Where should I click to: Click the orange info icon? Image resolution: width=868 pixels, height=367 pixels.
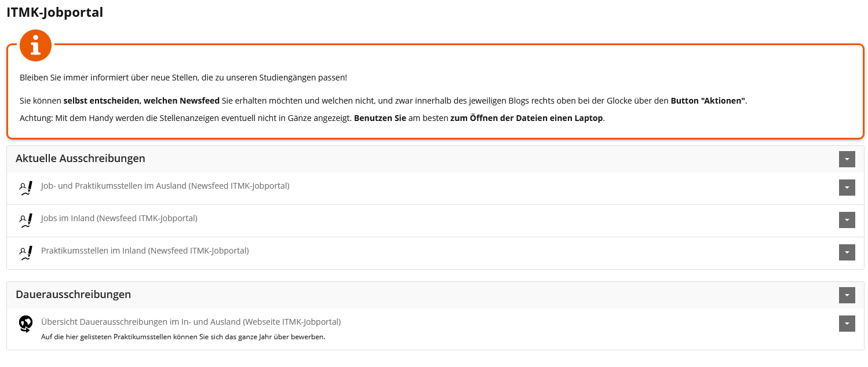(36, 45)
